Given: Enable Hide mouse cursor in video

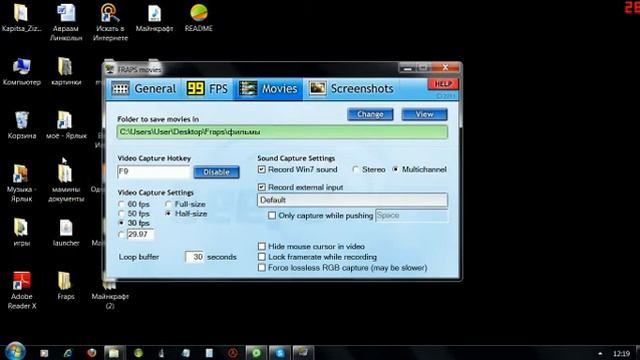Looking at the screenshot, I should tap(262, 247).
